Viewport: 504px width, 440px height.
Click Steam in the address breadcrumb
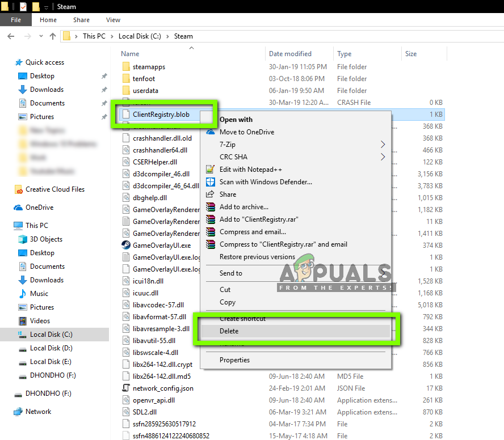(183, 36)
